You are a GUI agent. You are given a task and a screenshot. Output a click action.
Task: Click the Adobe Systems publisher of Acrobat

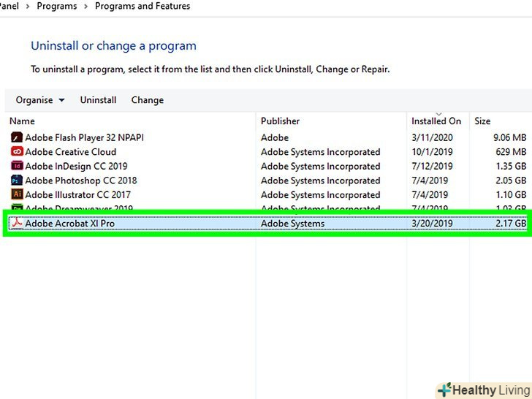tap(292, 224)
